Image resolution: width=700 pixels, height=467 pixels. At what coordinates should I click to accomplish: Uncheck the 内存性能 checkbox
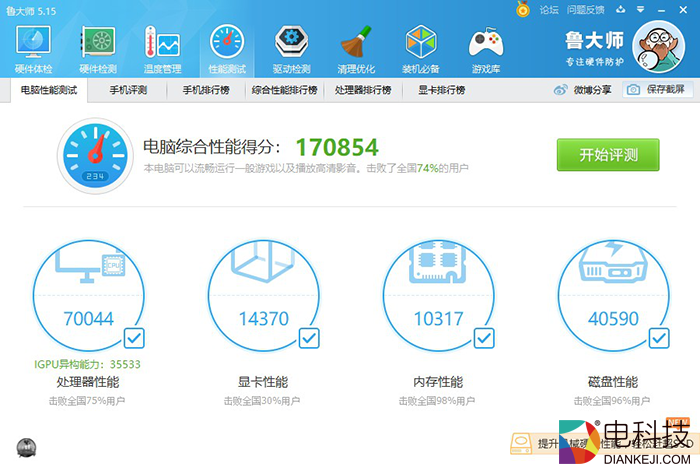point(484,337)
